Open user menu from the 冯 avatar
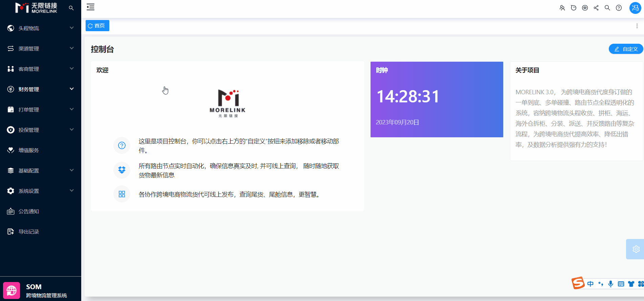 (x=635, y=8)
